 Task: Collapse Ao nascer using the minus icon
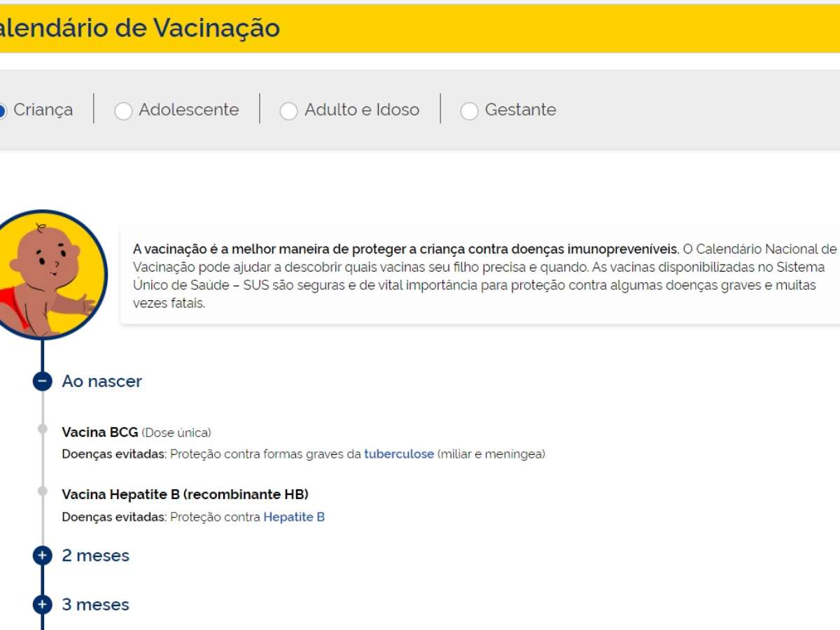coord(43,381)
